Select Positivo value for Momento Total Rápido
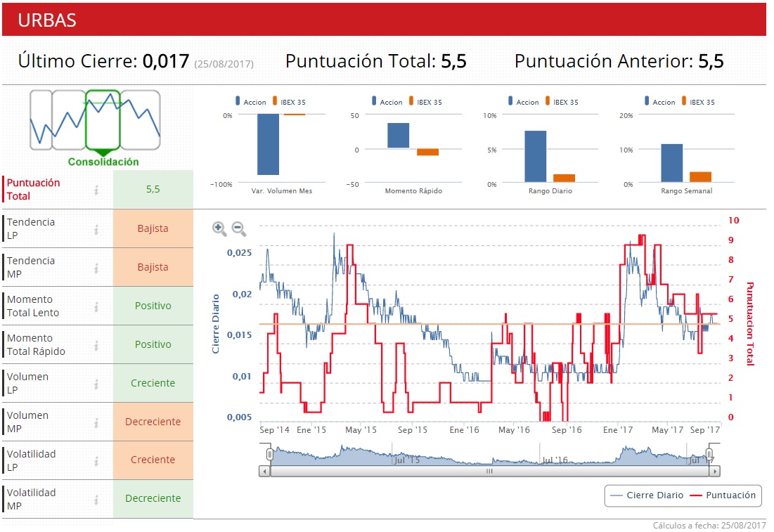The width and height of the screenshot is (774, 532). click(x=153, y=345)
